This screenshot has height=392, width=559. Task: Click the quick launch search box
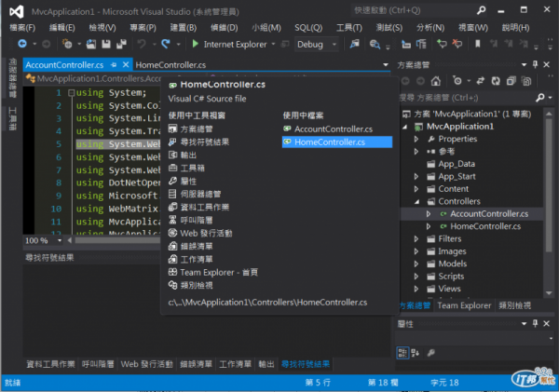coord(414,10)
